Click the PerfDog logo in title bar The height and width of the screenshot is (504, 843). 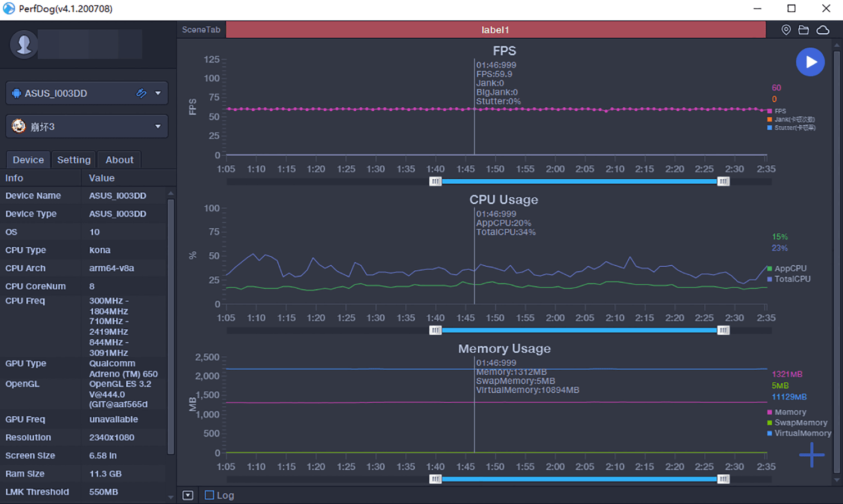[8, 8]
